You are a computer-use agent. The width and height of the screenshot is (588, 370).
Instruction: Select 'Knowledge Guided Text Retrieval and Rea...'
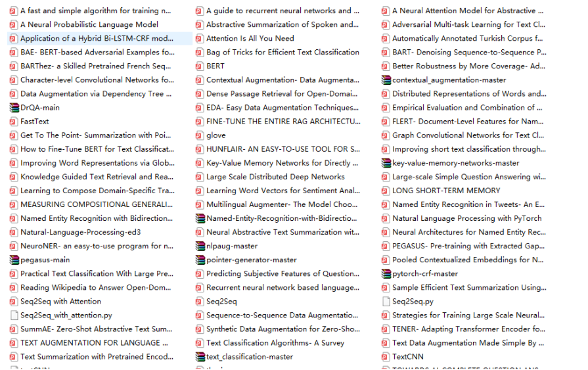pos(97,177)
